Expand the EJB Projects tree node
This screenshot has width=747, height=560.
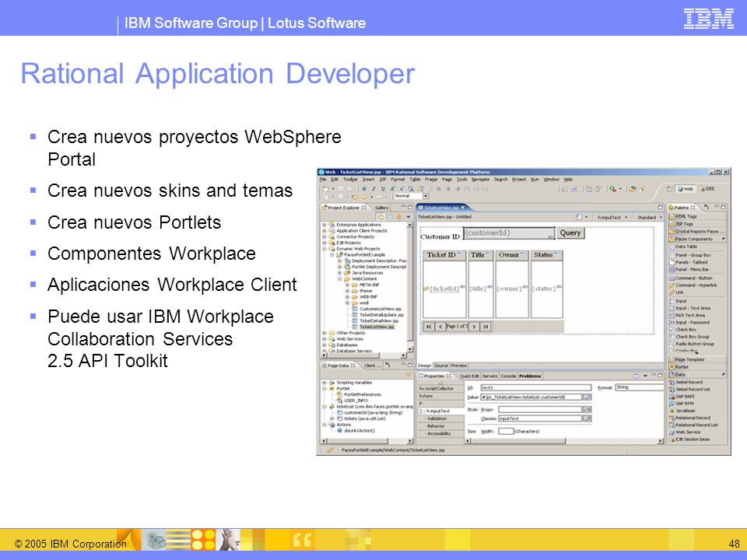[324, 243]
